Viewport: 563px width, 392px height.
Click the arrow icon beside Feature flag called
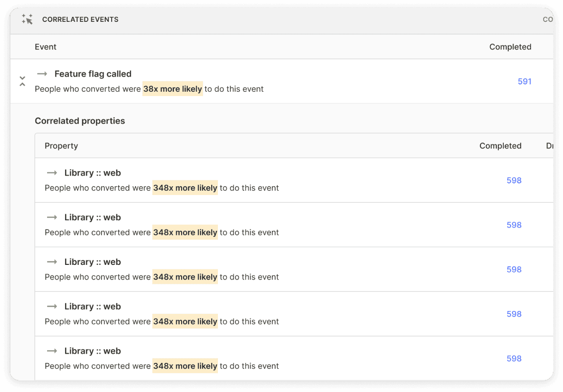click(x=42, y=74)
